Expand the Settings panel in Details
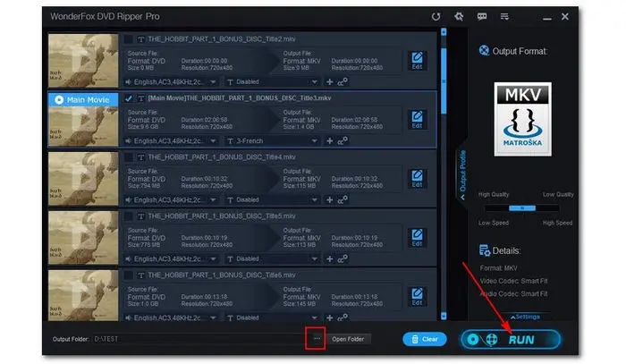Viewport: 626px width, 364px height. tap(526, 317)
